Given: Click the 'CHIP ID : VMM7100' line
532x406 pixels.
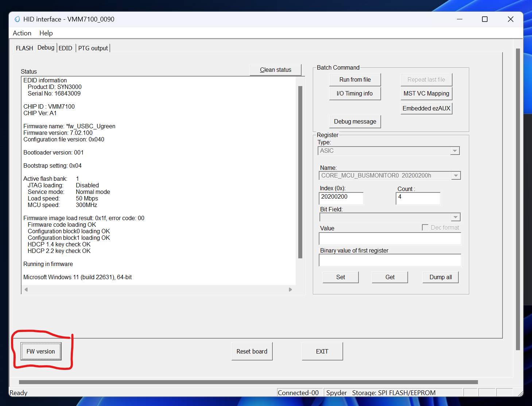Looking at the screenshot, I should (49, 106).
